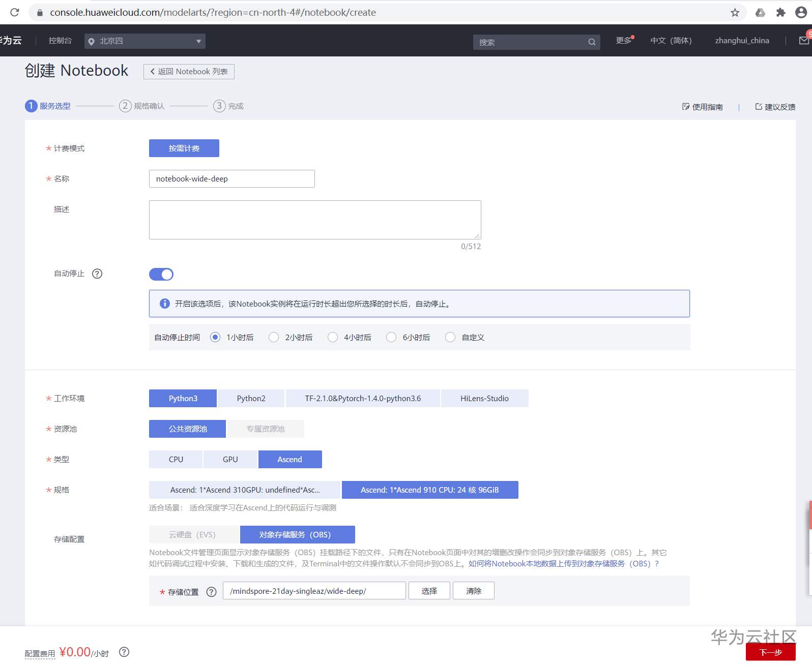Choose the 专属资源池 resource pool
Screen dimensions: 812x665
(266, 429)
